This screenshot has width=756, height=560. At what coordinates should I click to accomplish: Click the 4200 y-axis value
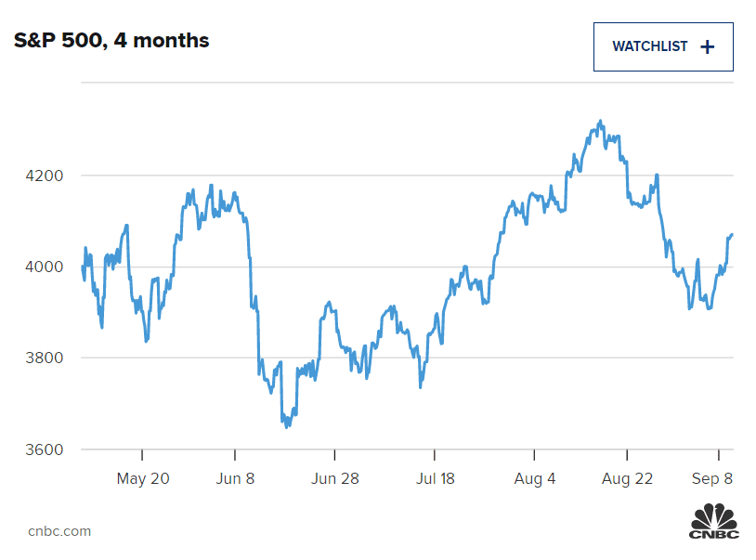[x=46, y=176]
